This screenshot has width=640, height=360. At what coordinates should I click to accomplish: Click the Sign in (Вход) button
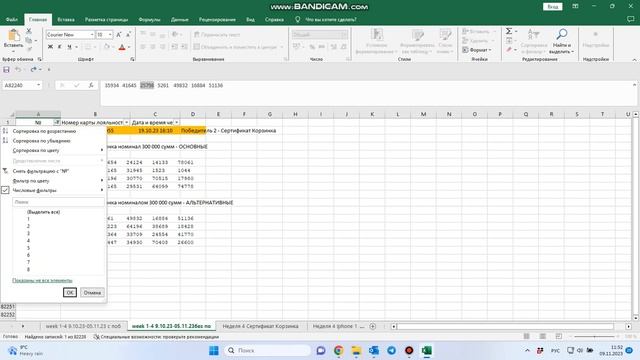coord(553,7)
